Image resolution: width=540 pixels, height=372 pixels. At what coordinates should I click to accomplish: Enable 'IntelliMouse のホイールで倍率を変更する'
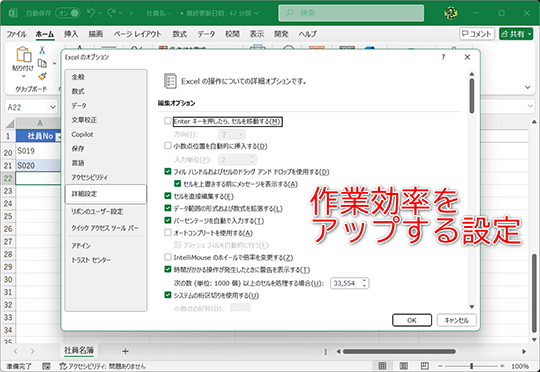168,257
